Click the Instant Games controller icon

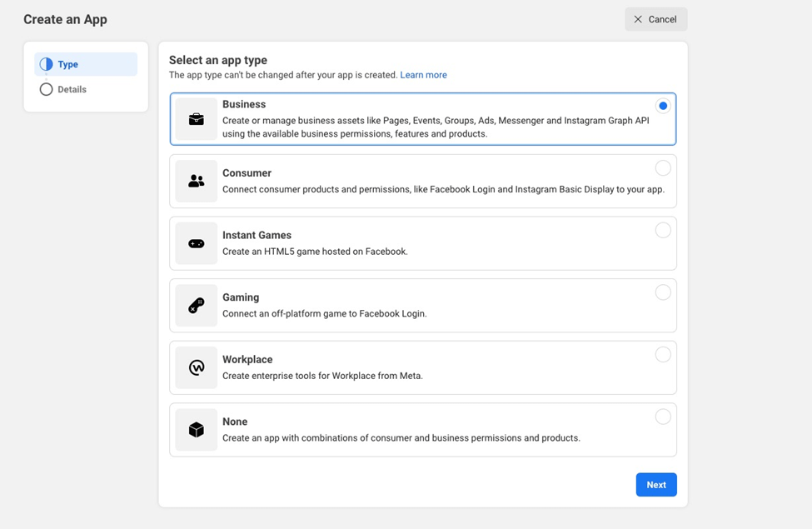click(197, 243)
